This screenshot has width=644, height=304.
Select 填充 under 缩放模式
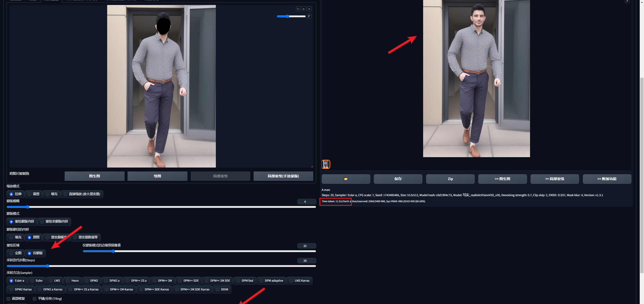point(52,194)
